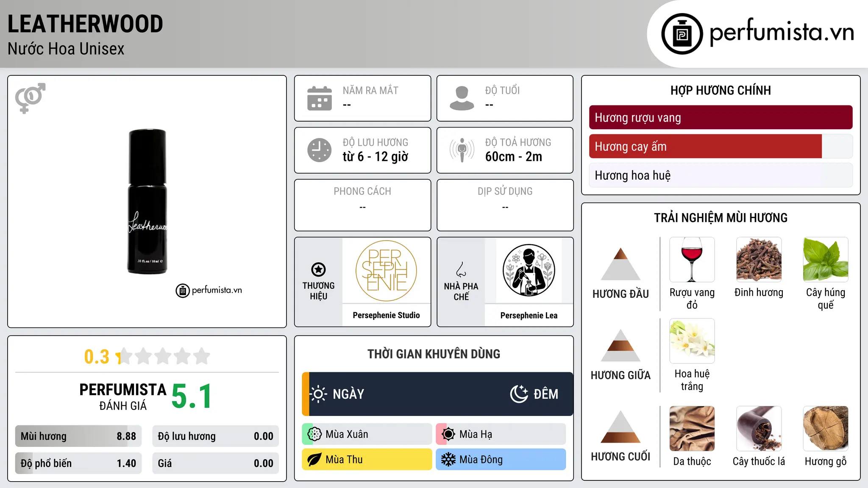Click the NGÀY label on the day/night bar
Image resolution: width=868 pixels, height=488 pixels.
[x=348, y=394]
